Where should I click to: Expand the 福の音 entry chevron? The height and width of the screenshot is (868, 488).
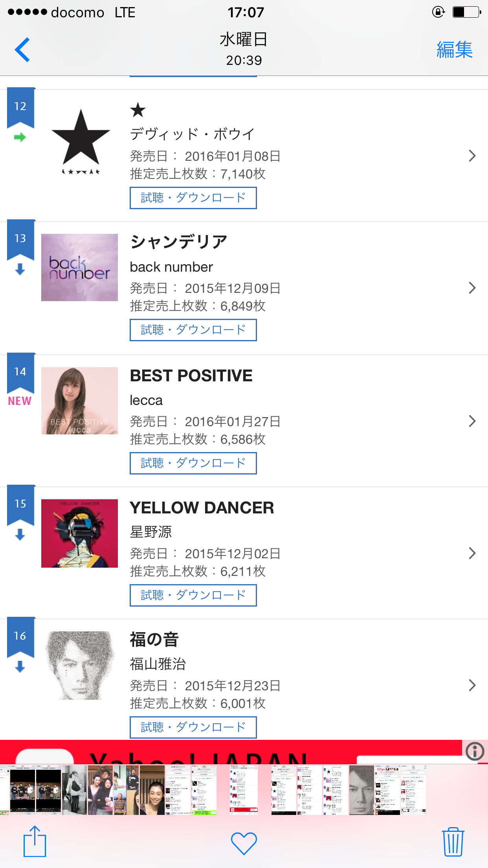pos(472,686)
